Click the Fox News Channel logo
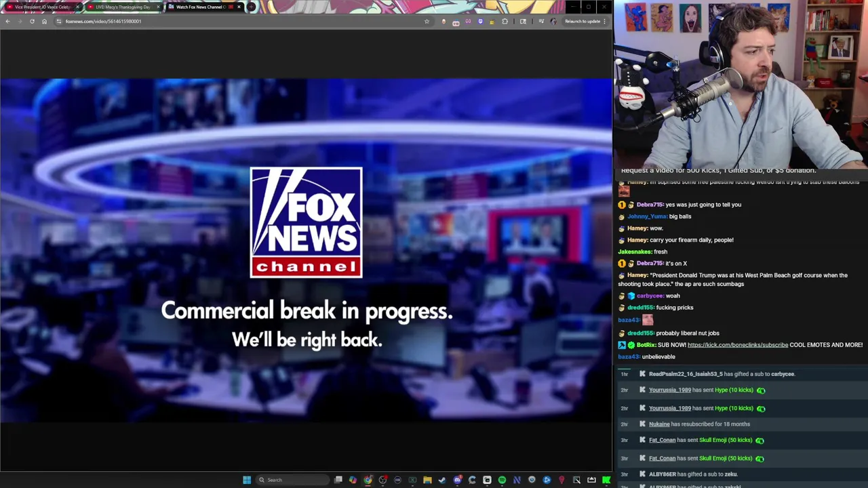Image resolution: width=868 pixels, height=488 pixels. [307, 222]
